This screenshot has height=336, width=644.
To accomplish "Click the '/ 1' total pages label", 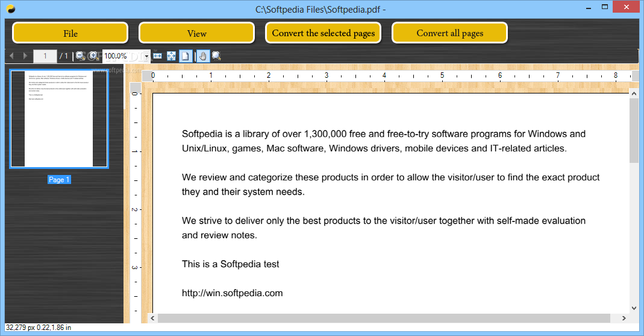I will [64, 56].
